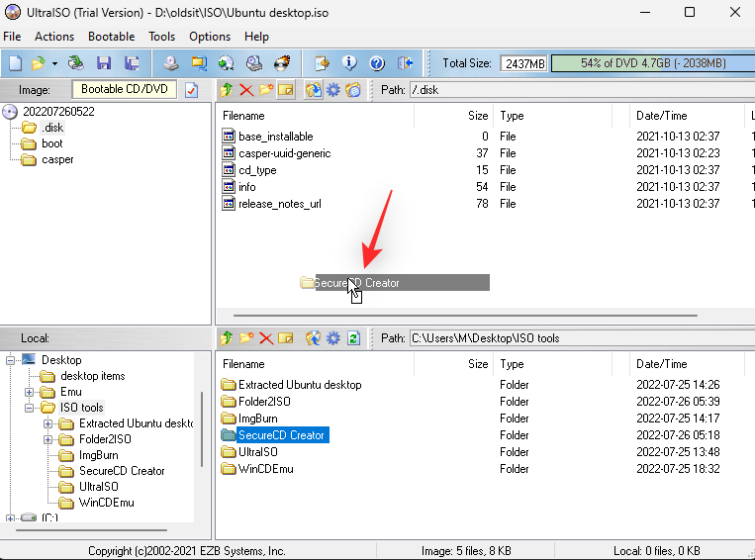
Task: Click the info bubble toolbar icon
Action: tap(349, 63)
